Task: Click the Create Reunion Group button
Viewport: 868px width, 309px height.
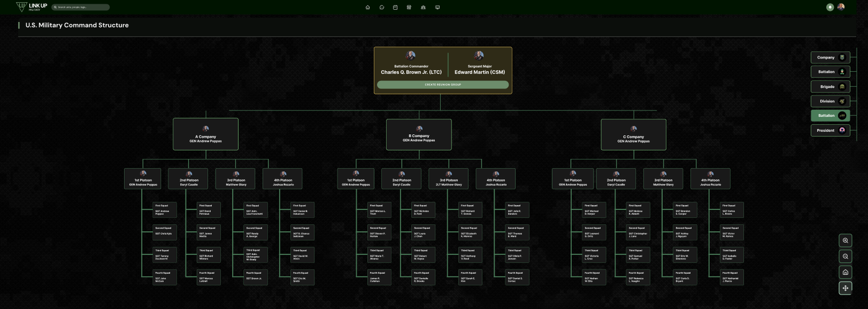Action: coord(443,85)
